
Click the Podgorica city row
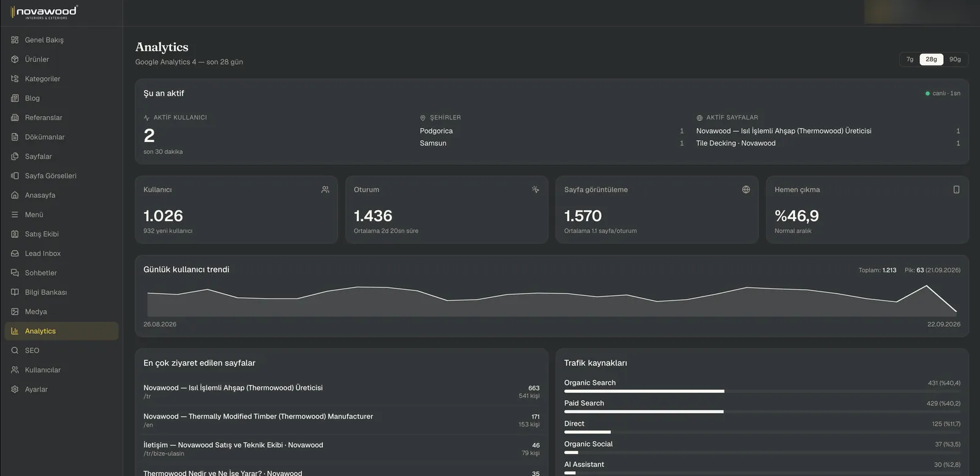coord(551,131)
